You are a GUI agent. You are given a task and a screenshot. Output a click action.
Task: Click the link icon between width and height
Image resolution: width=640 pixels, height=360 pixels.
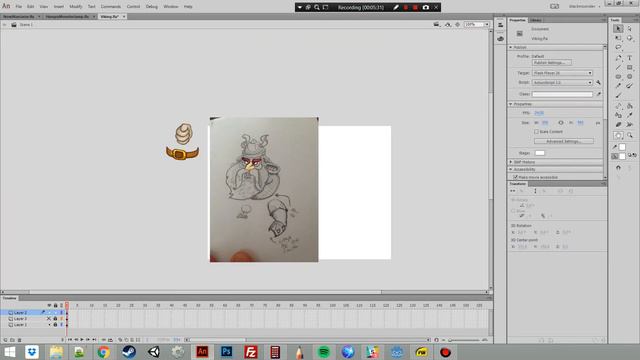point(561,122)
